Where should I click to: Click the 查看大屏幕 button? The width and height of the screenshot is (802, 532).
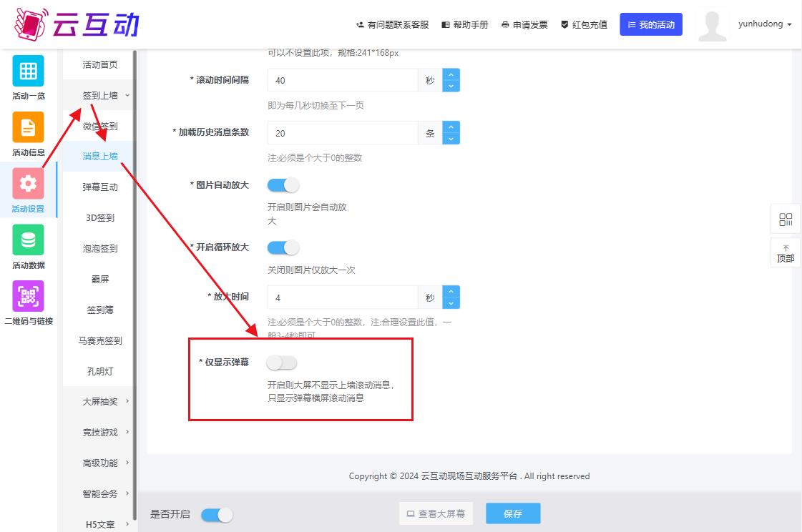pos(436,513)
